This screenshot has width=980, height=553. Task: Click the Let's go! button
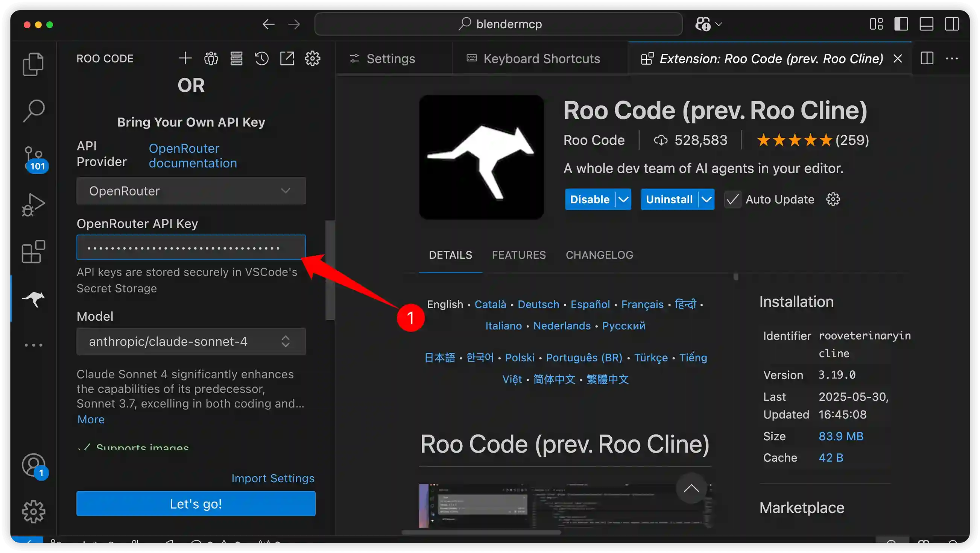click(196, 504)
